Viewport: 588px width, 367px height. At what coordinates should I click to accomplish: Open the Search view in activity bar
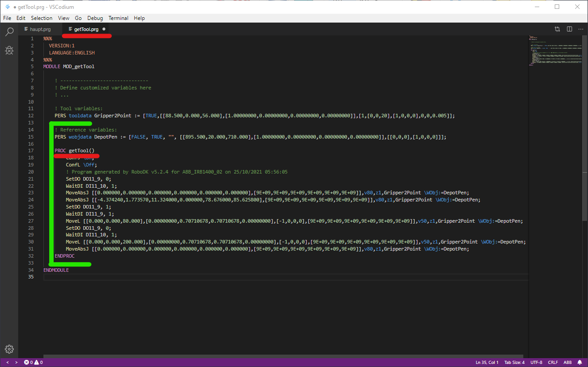[9, 31]
